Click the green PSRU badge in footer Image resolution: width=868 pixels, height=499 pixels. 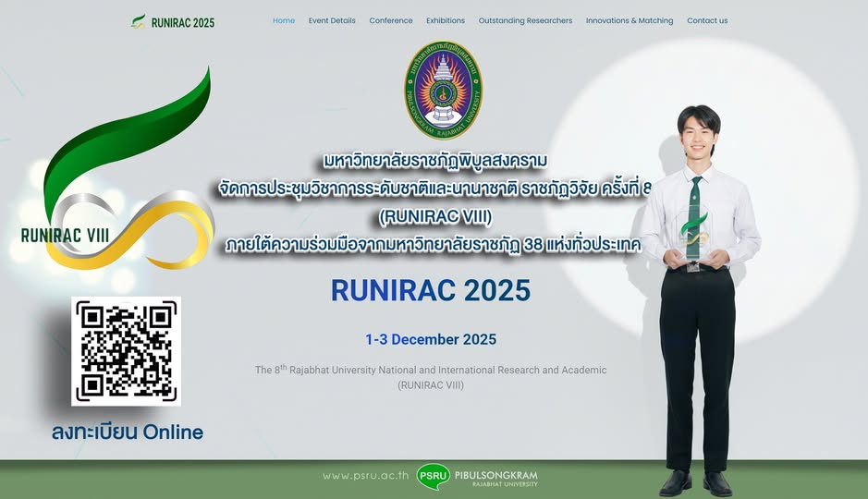pos(434,476)
